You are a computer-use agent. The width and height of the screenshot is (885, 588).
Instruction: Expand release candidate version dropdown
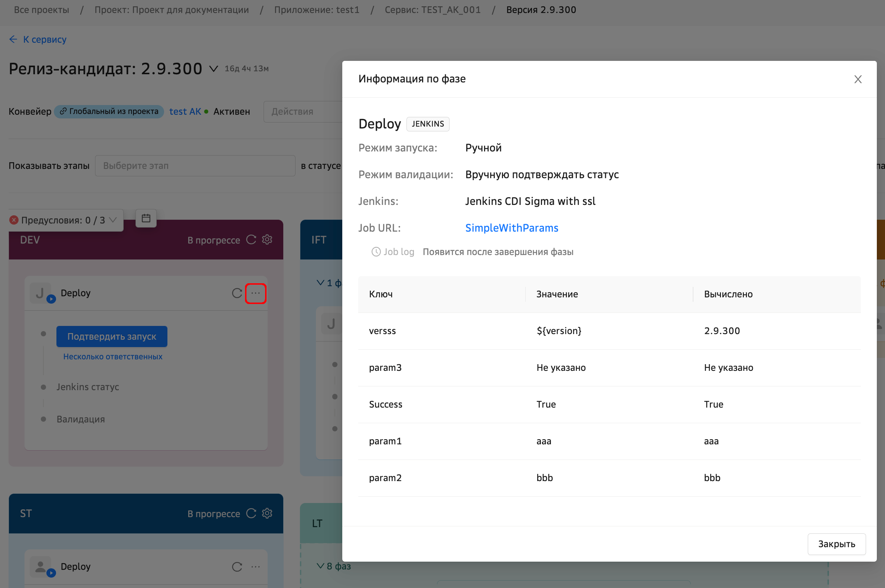pos(213,69)
